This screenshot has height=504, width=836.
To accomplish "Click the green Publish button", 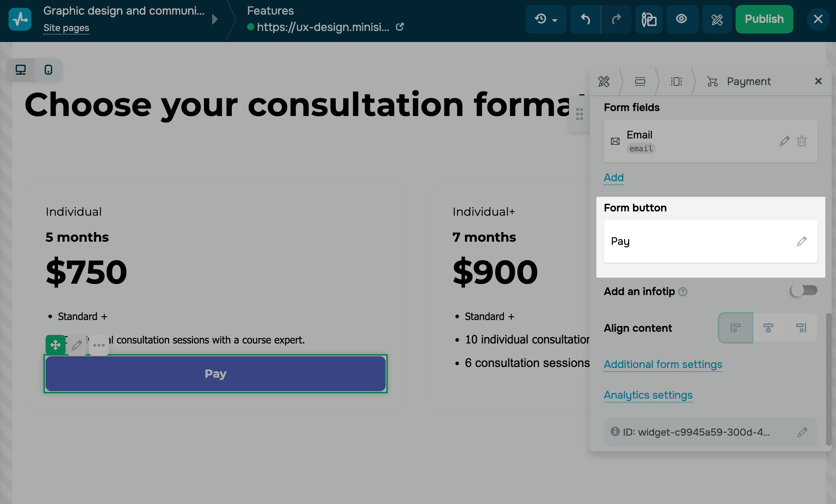I will (764, 19).
